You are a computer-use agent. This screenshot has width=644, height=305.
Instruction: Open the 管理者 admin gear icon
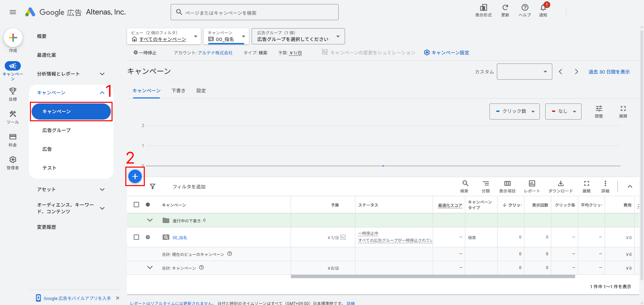(13, 160)
